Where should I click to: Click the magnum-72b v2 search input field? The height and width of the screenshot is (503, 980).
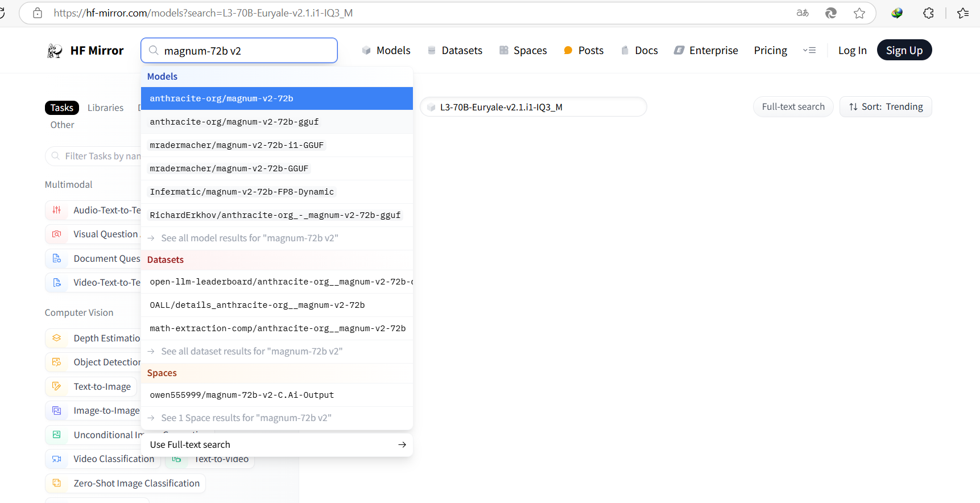tap(239, 51)
